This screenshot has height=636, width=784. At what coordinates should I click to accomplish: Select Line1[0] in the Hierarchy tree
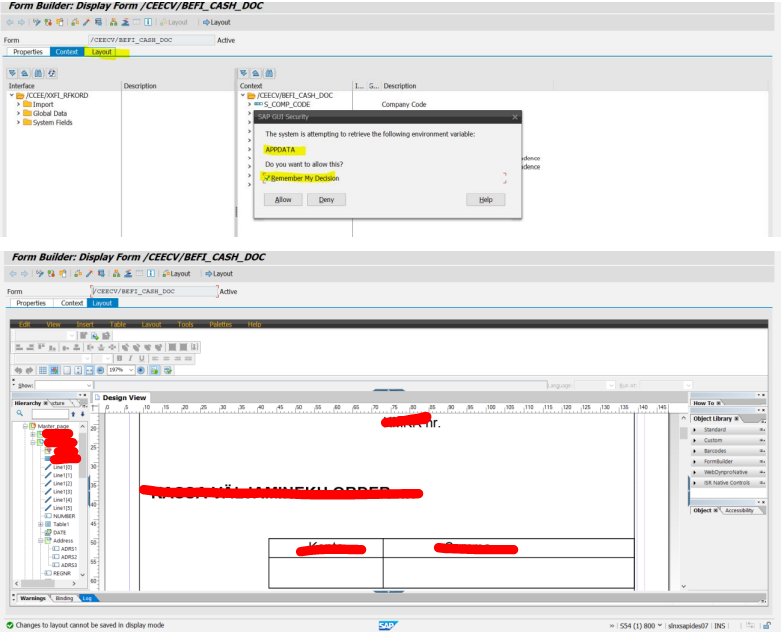(64, 467)
